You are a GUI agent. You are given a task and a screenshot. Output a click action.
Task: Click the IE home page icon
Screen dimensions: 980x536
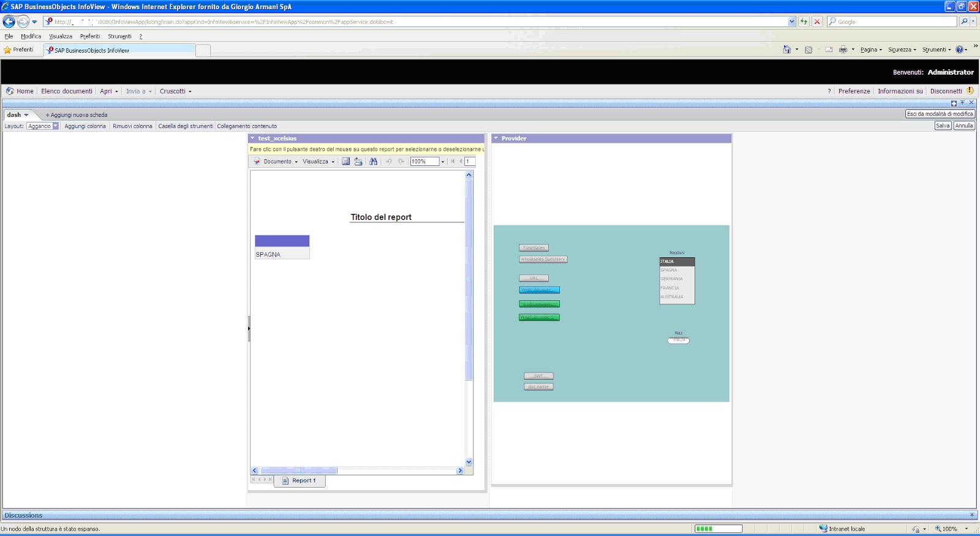[x=787, y=50]
